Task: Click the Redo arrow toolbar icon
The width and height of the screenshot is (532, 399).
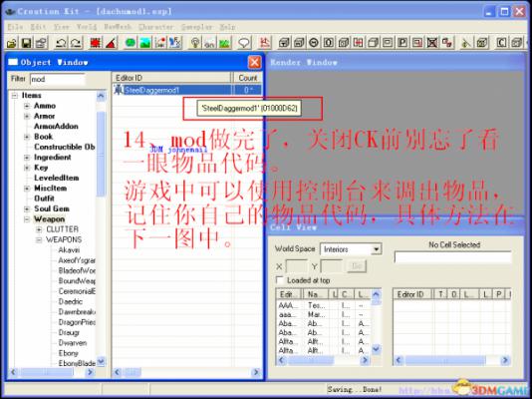Action: click(x=76, y=43)
